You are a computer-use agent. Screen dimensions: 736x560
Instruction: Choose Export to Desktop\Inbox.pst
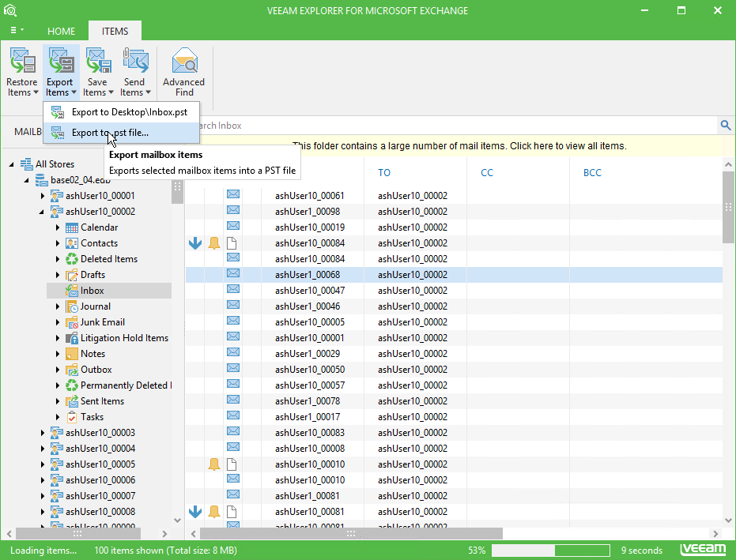(122, 112)
